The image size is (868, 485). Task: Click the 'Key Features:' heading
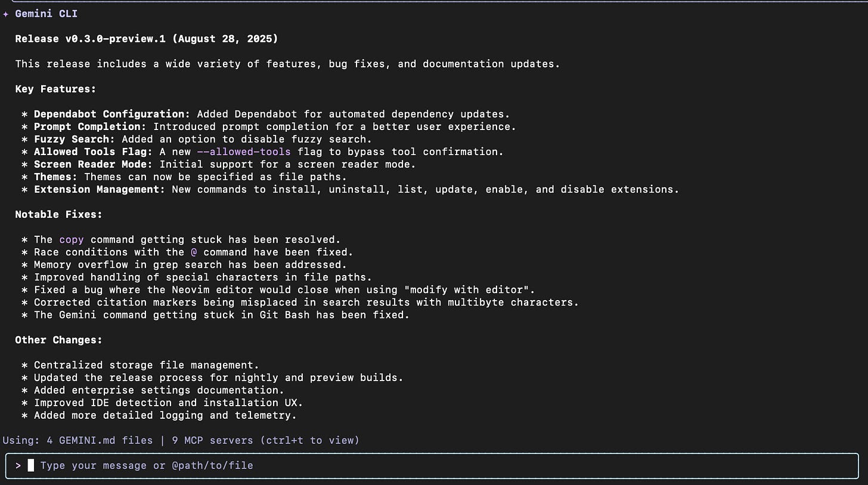tap(55, 89)
